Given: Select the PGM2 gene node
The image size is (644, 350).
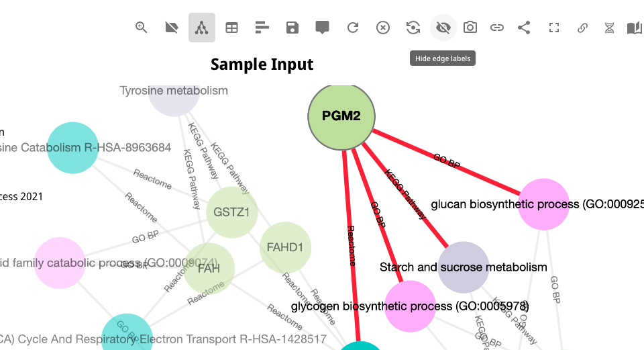Looking at the screenshot, I should pos(341,116).
